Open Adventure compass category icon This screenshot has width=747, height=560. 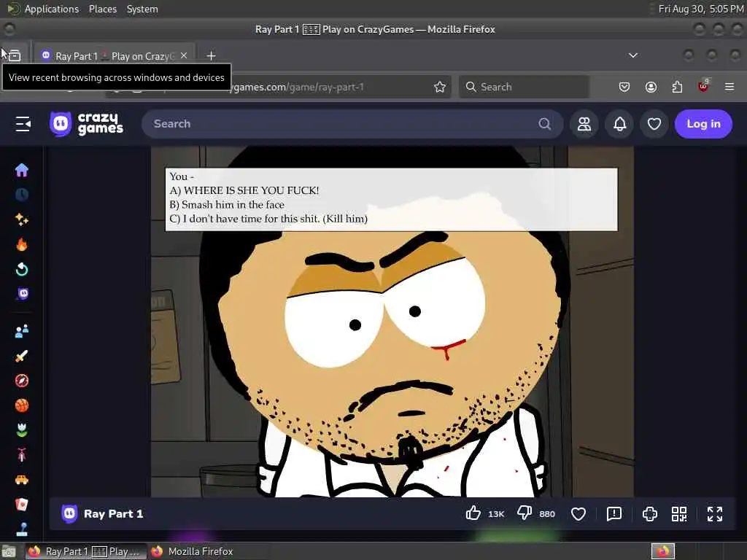(21, 381)
